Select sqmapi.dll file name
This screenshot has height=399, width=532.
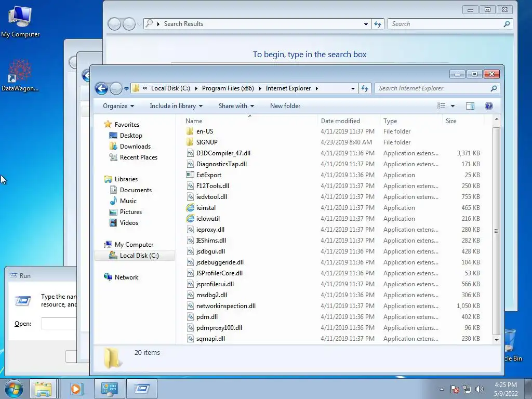click(x=211, y=339)
